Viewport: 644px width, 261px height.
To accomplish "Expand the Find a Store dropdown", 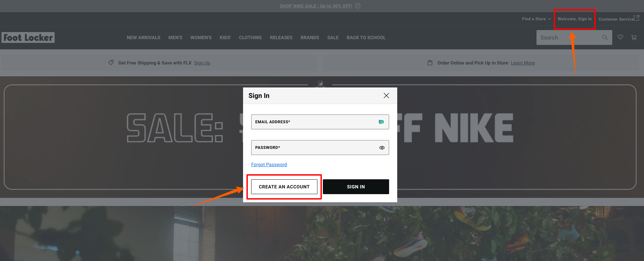I will pos(536,19).
